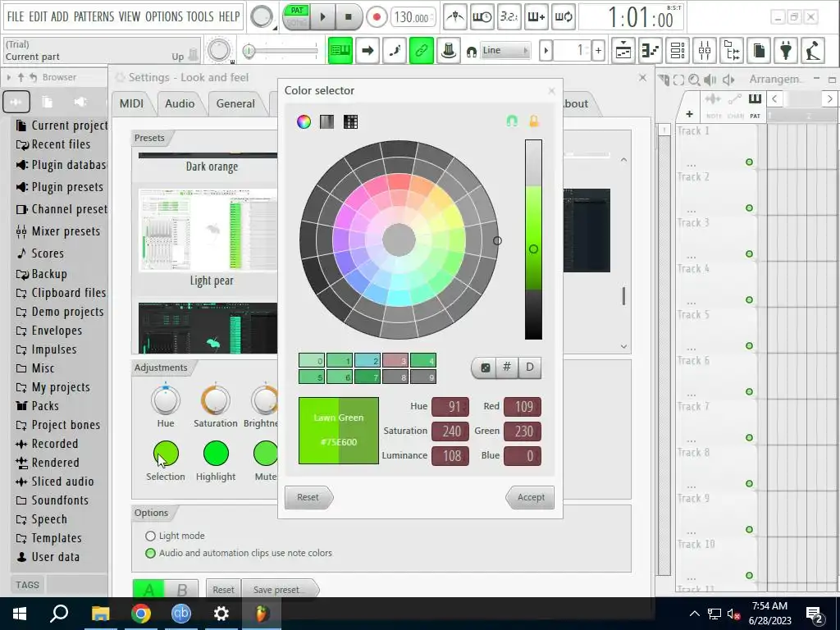Expand the Plugin presets folder

click(x=59, y=187)
